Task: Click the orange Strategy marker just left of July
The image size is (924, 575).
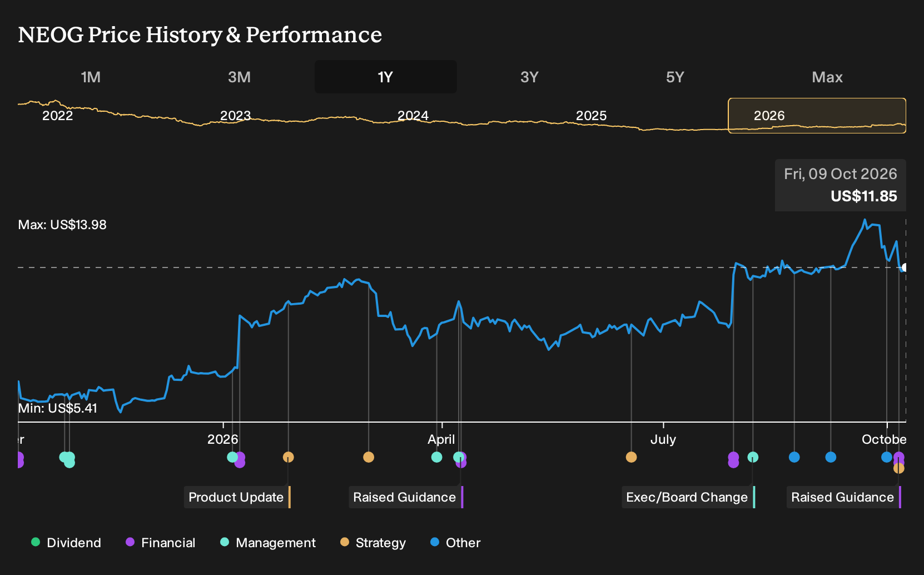Action: [631, 457]
